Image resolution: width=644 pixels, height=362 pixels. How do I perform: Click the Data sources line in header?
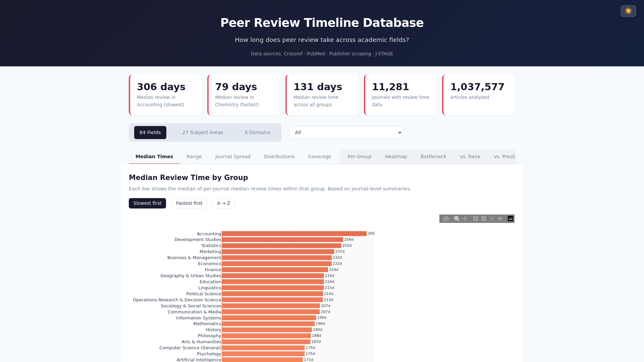pos(322,54)
